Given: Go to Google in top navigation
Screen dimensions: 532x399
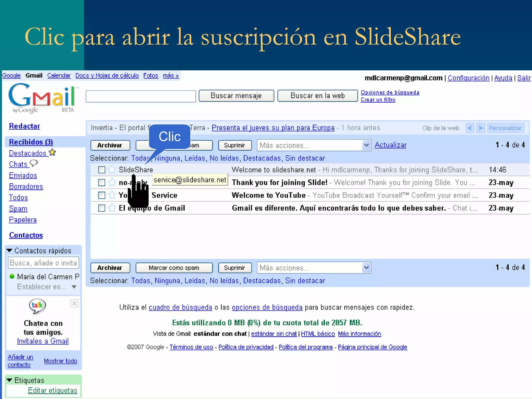Looking at the screenshot, I should point(11,76).
